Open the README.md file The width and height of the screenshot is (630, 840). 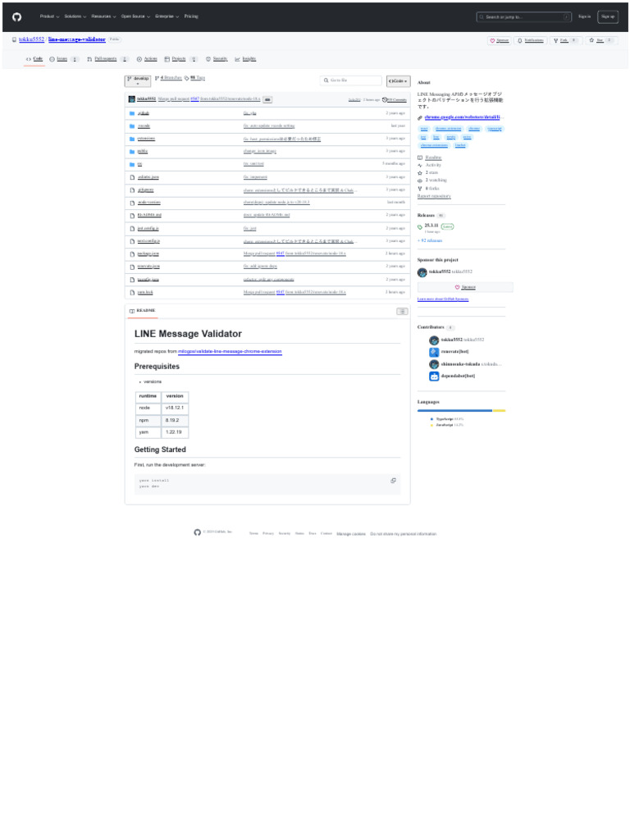coord(149,216)
